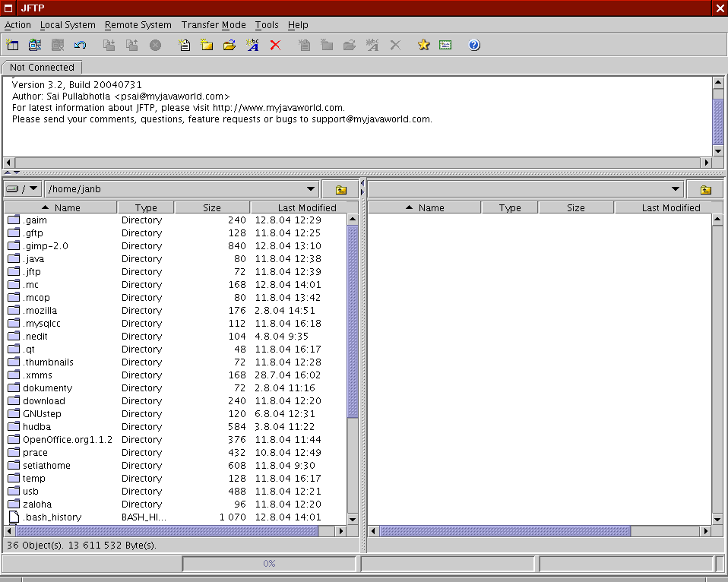Screen dimensions: 728x582
Task: Click the grayed-out Disconnect toolbar icon
Action: click(x=58, y=45)
